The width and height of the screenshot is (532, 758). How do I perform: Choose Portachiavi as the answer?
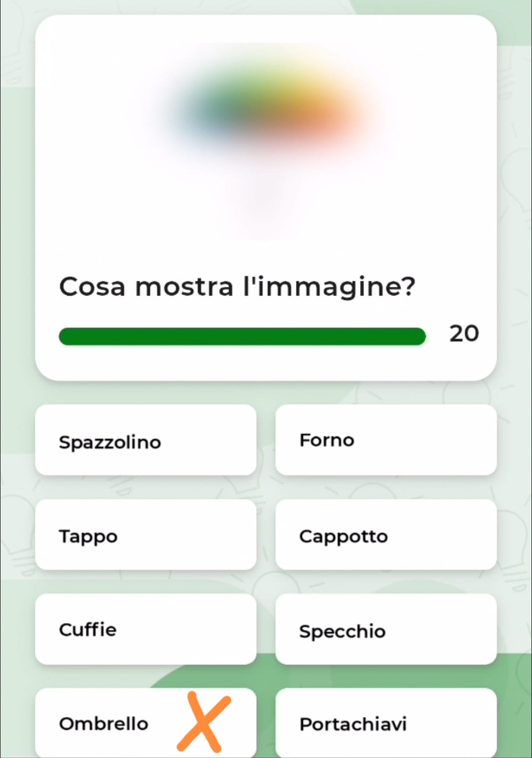[x=386, y=723]
